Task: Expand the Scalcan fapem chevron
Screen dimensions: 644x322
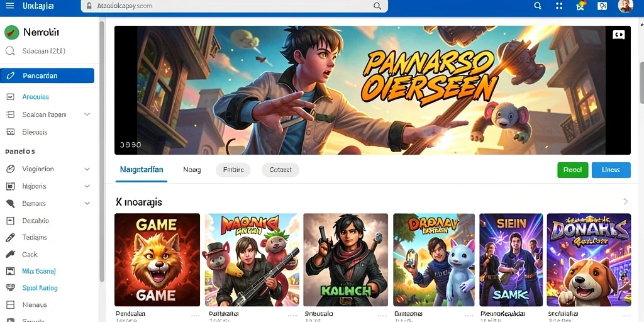Action: (x=87, y=114)
